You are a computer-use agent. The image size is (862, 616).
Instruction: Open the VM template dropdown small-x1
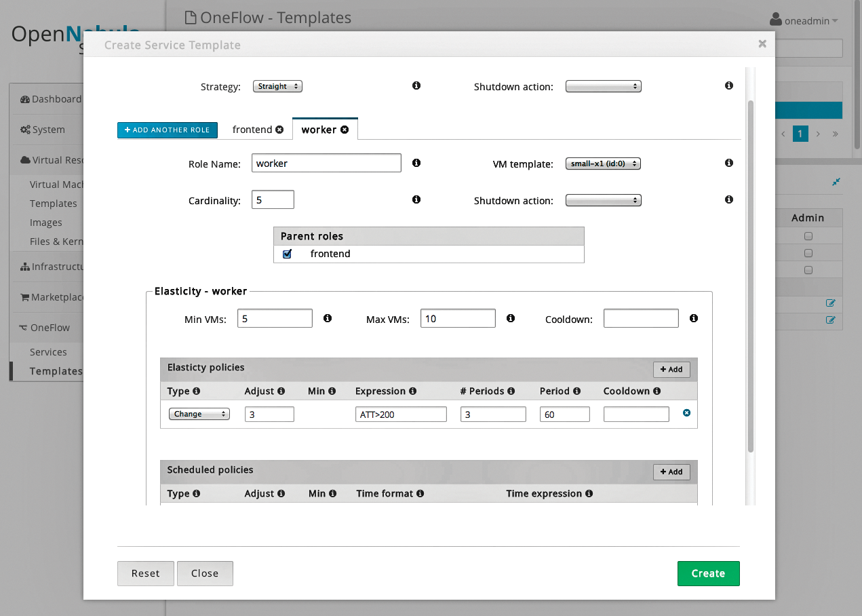point(603,163)
